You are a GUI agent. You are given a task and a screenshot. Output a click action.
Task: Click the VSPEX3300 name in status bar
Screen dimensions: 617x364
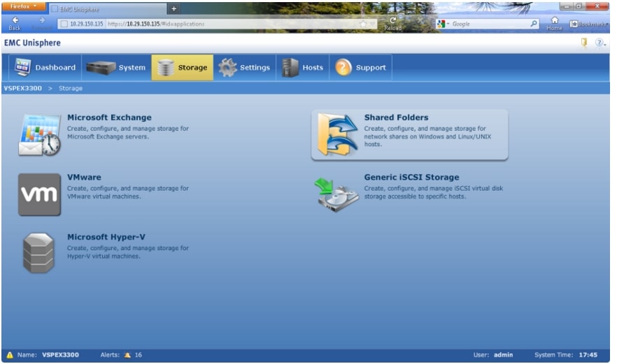click(61, 355)
